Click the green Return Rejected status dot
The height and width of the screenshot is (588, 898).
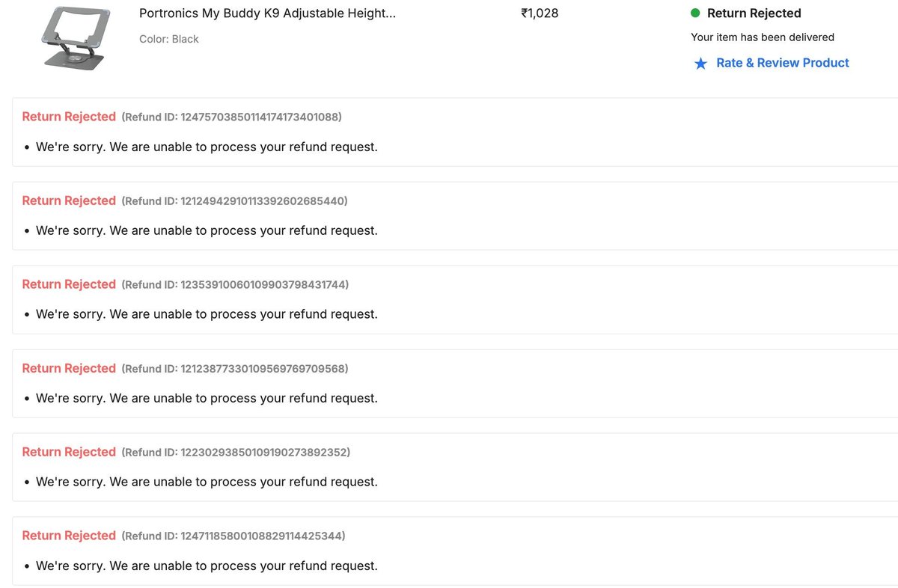[695, 13]
